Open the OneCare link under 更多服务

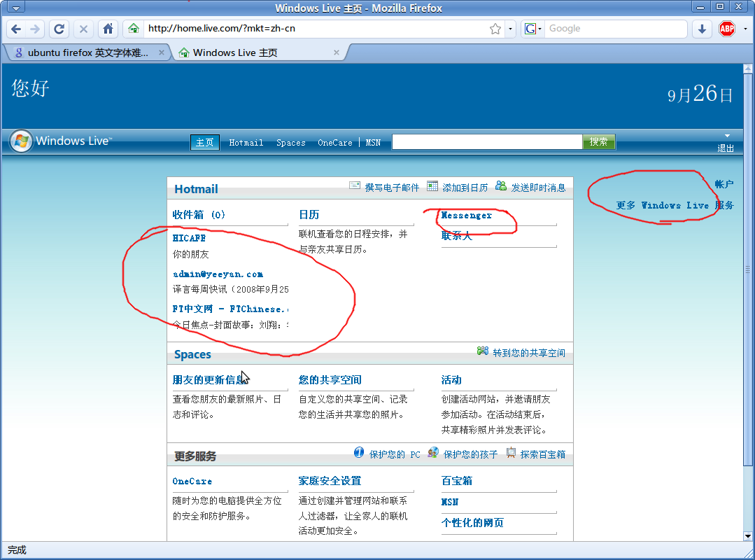(192, 482)
